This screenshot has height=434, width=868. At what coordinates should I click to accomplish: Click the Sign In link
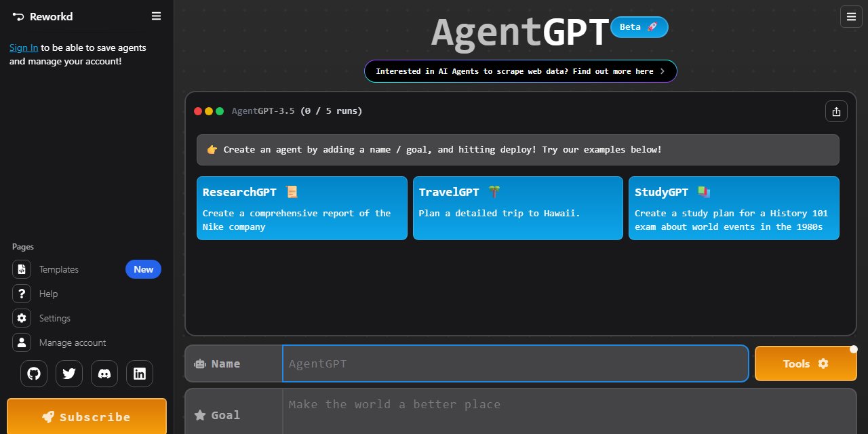(24, 47)
